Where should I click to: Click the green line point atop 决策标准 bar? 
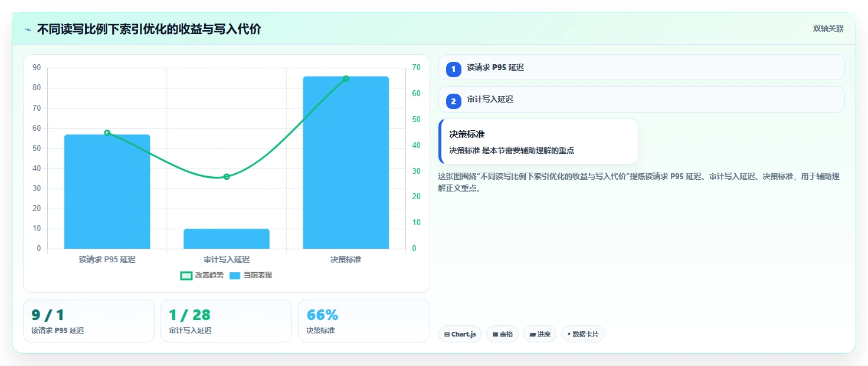click(346, 78)
